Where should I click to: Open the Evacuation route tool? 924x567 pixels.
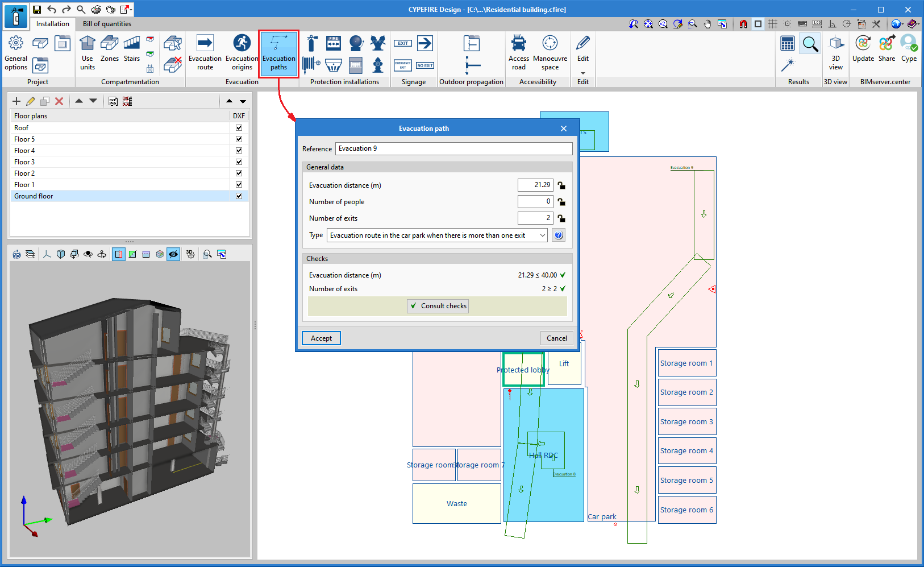205,52
